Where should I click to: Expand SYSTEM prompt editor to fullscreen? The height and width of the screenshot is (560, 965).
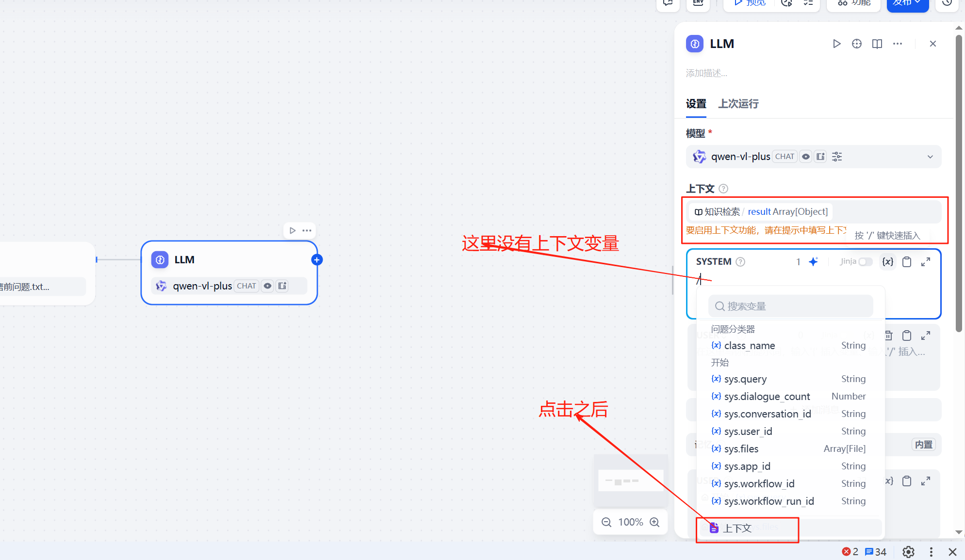click(926, 262)
